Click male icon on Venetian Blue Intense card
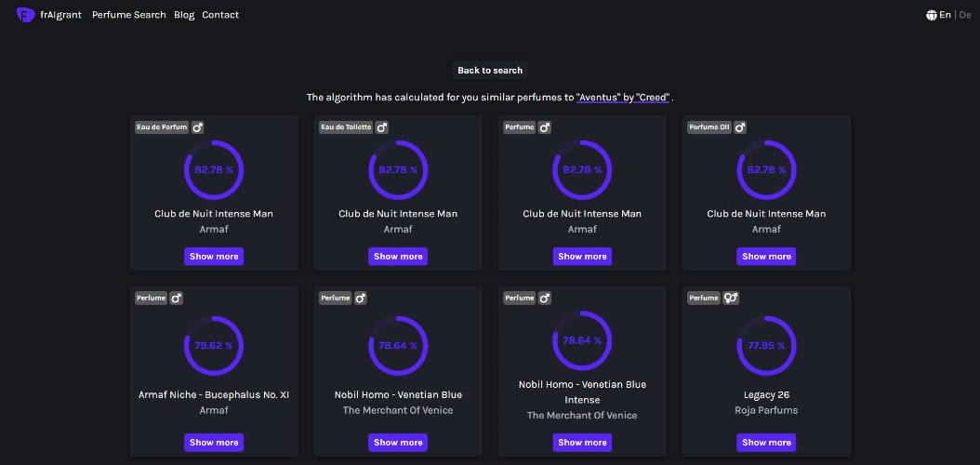This screenshot has height=465, width=980. (544, 299)
